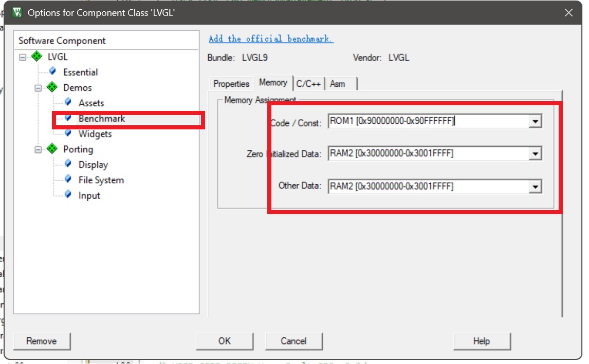Screen dimensions: 589x364
Task: Collapse the Porting tree node
Action: pyautogui.click(x=38, y=149)
